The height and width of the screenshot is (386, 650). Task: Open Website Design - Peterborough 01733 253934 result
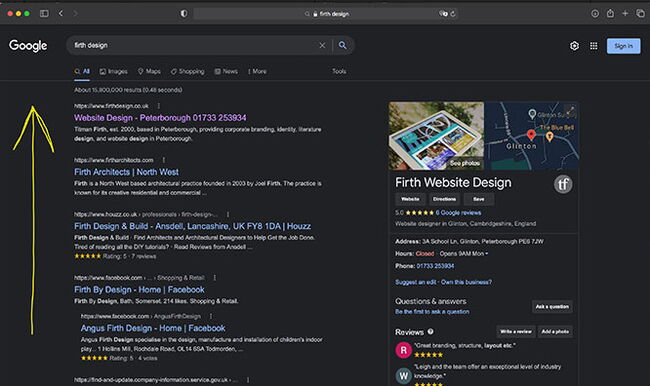(160, 118)
